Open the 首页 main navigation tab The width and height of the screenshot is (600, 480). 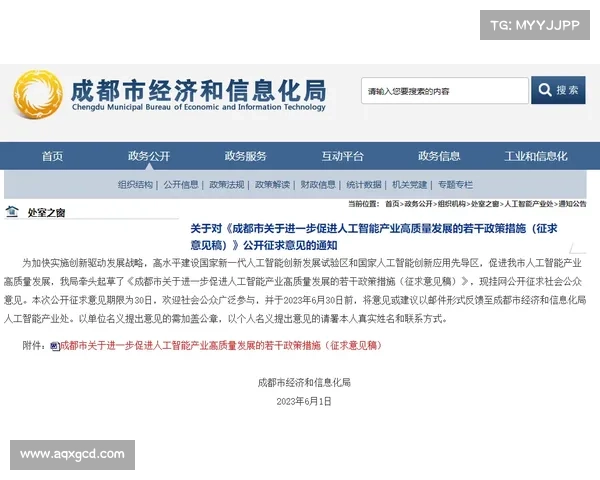pos(52,156)
